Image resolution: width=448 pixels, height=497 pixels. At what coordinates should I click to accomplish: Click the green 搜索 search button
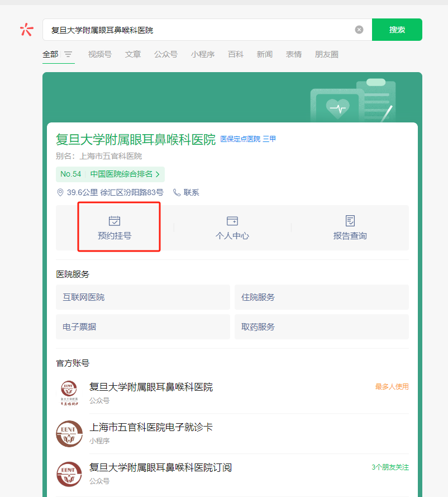pyautogui.click(x=397, y=30)
